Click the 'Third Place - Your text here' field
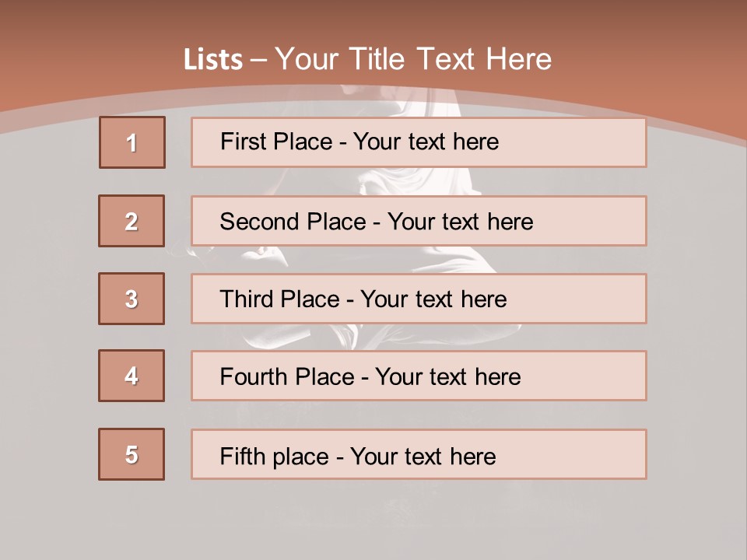Viewport: 747px width, 560px height. [x=419, y=299]
